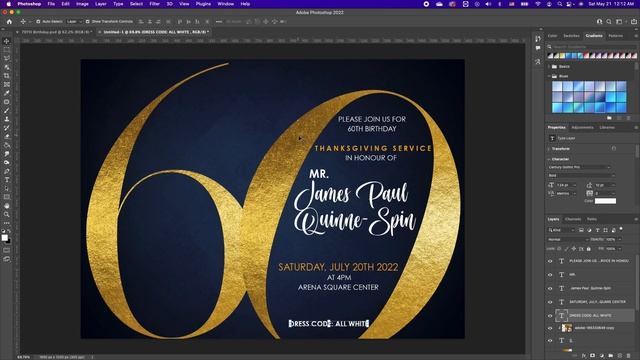Filter layers by adjustment layers icon
640x360 pixels.
tap(589, 230)
